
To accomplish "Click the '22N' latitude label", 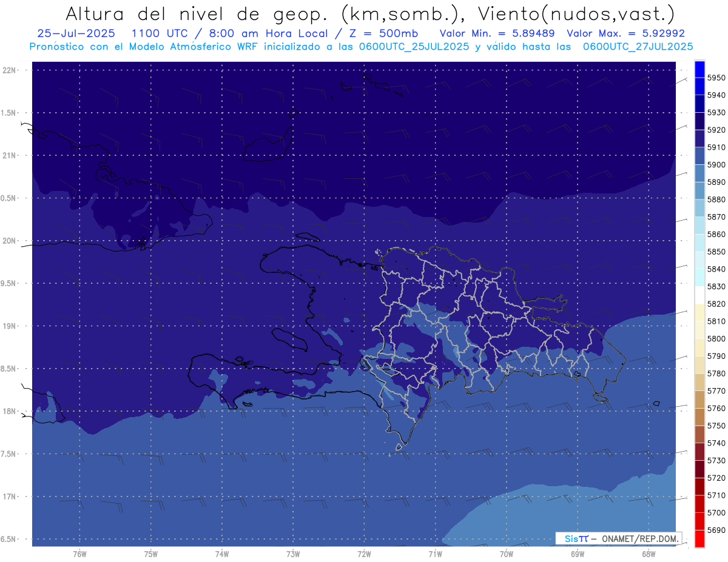I will [10, 70].
